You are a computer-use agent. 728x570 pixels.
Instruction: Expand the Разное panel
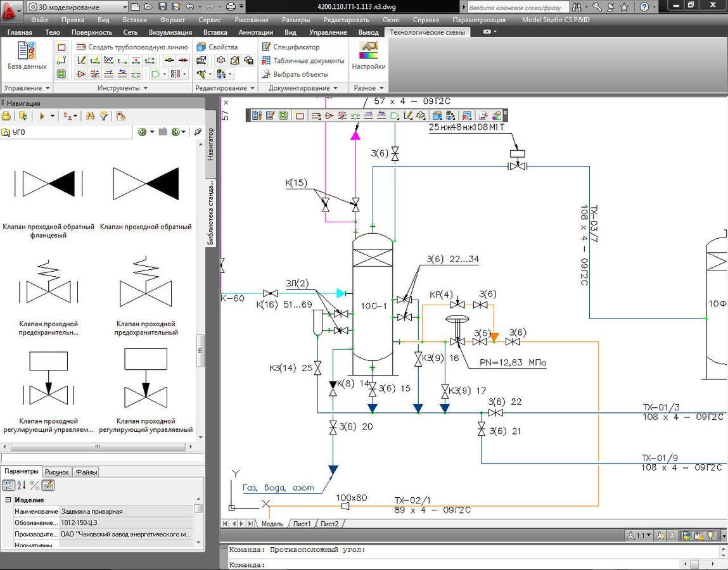pyautogui.click(x=369, y=88)
